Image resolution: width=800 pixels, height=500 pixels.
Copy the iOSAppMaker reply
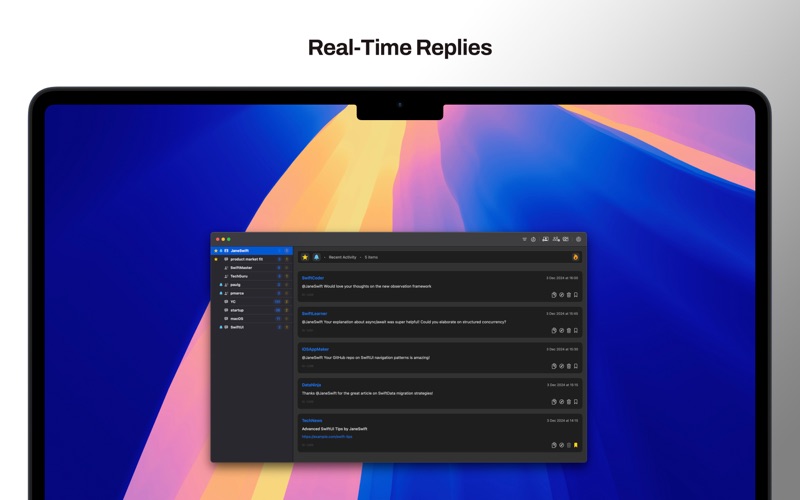pyautogui.click(x=554, y=366)
